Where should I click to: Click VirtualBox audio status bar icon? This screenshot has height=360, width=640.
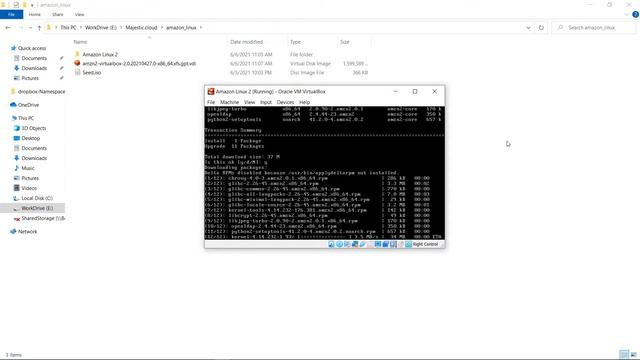click(347, 244)
